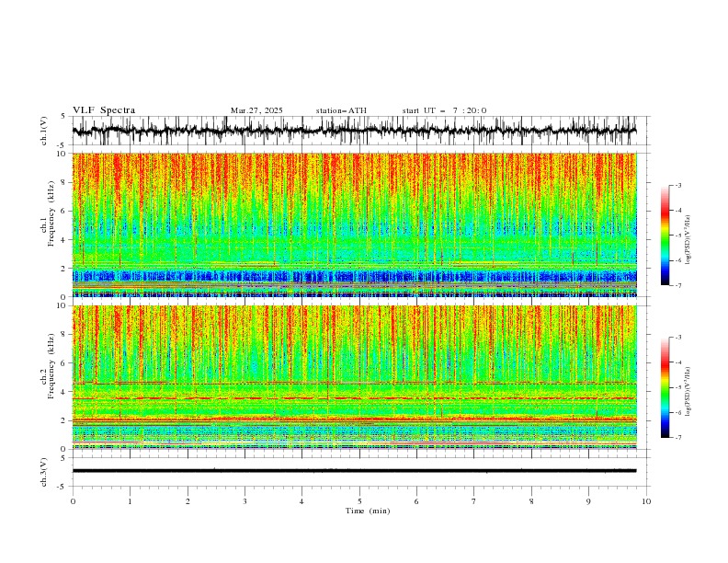
Task: Select the date "Mar.27, 2025"
Action: tap(256, 110)
